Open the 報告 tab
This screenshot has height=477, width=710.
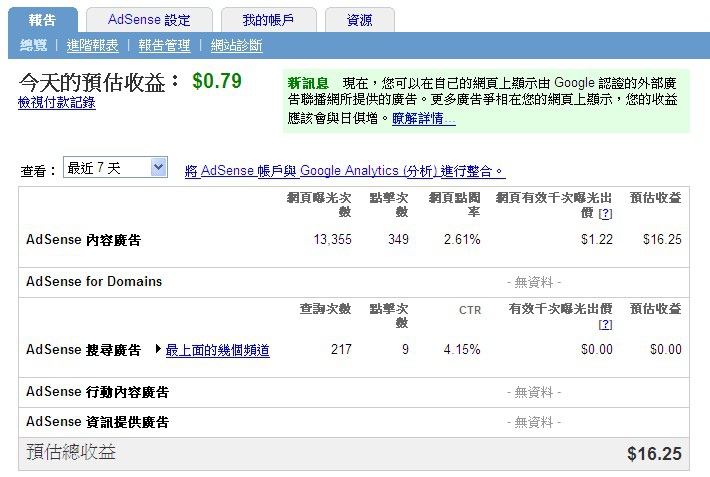[x=43, y=20]
